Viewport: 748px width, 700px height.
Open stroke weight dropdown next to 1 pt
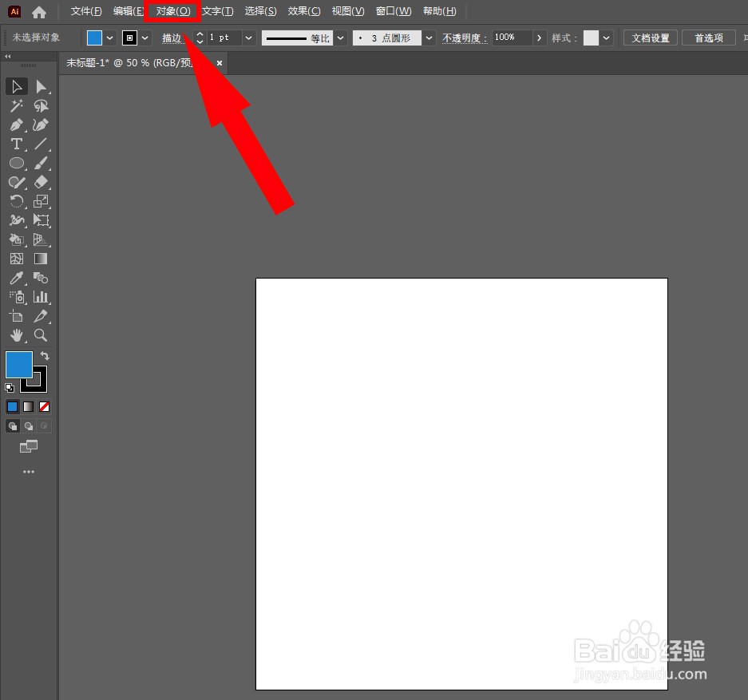pos(248,38)
